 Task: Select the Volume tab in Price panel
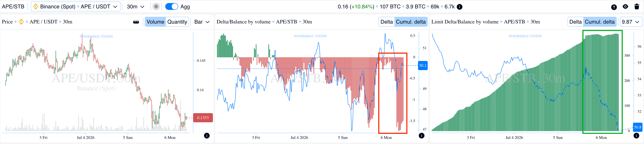155,22
